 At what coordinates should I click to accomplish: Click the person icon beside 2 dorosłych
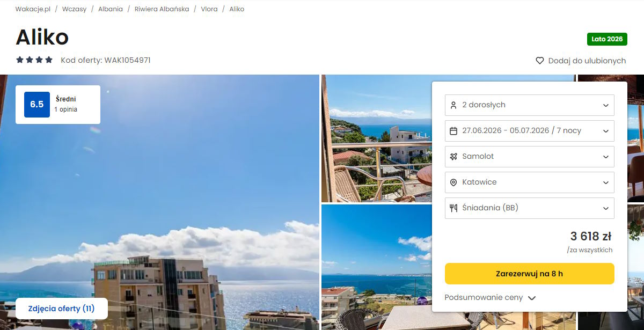coord(453,105)
